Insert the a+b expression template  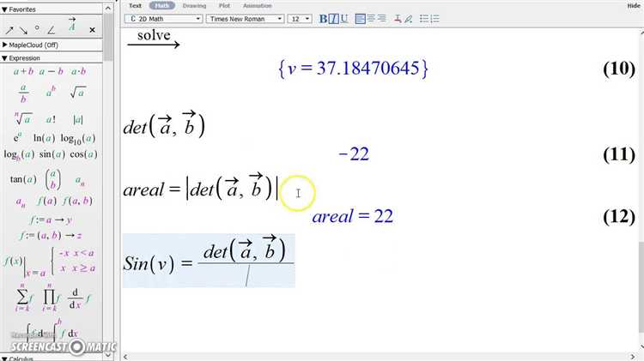[23, 71]
